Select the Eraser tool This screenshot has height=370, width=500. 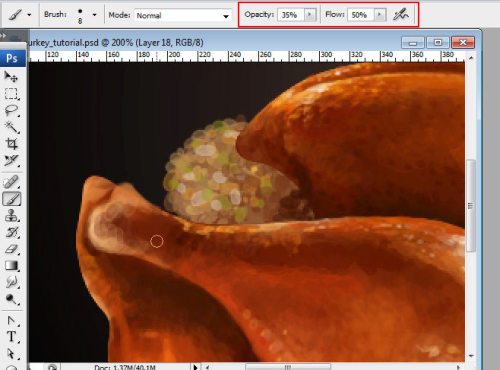[x=11, y=249]
